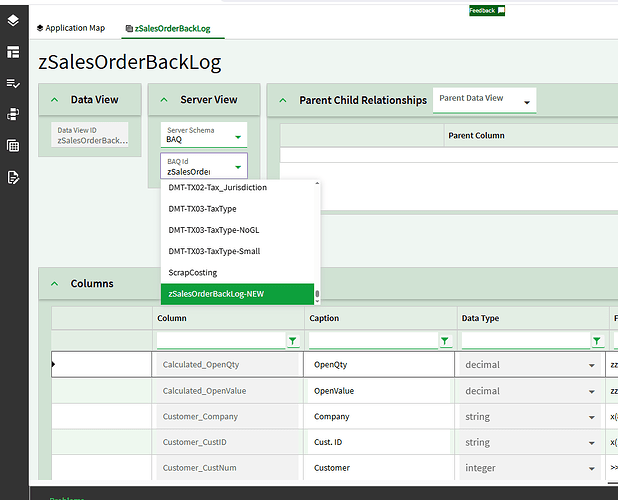The width and height of the screenshot is (618, 500).
Task: Open the data type dropdown for Company row
Action: [592, 417]
